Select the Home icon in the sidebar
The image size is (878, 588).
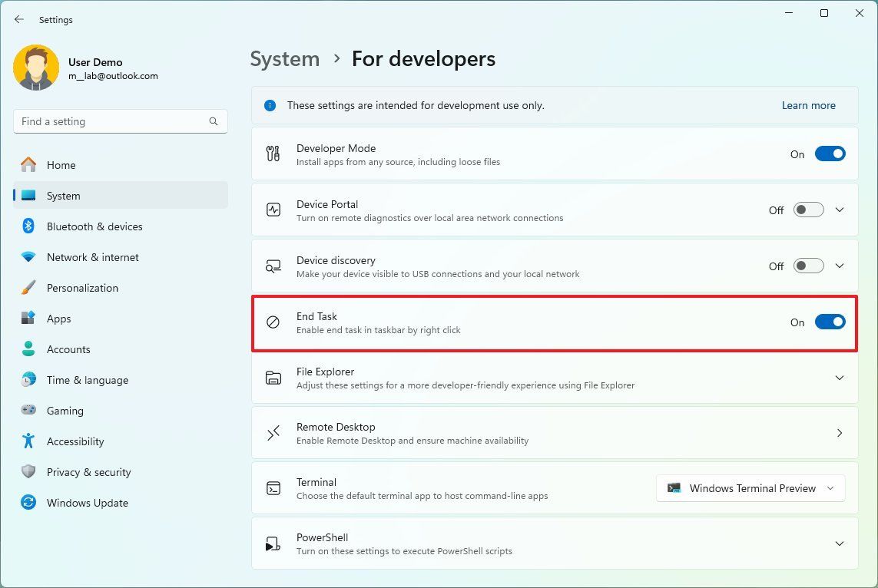[28, 165]
